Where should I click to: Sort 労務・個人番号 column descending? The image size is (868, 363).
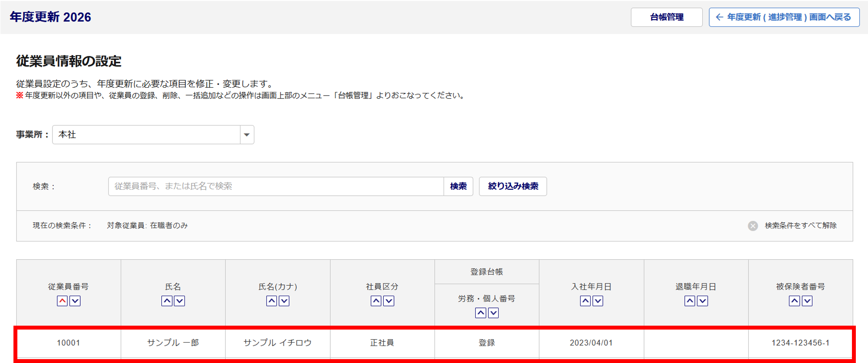pos(493,313)
